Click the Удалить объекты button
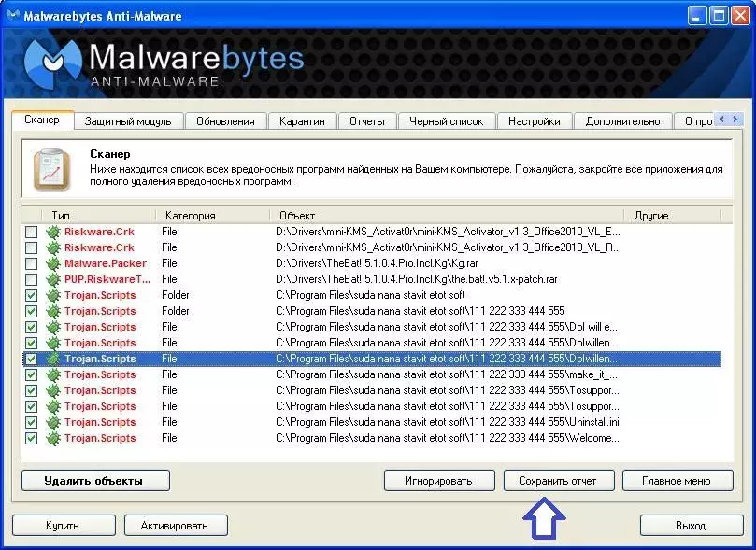 (x=95, y=481)
